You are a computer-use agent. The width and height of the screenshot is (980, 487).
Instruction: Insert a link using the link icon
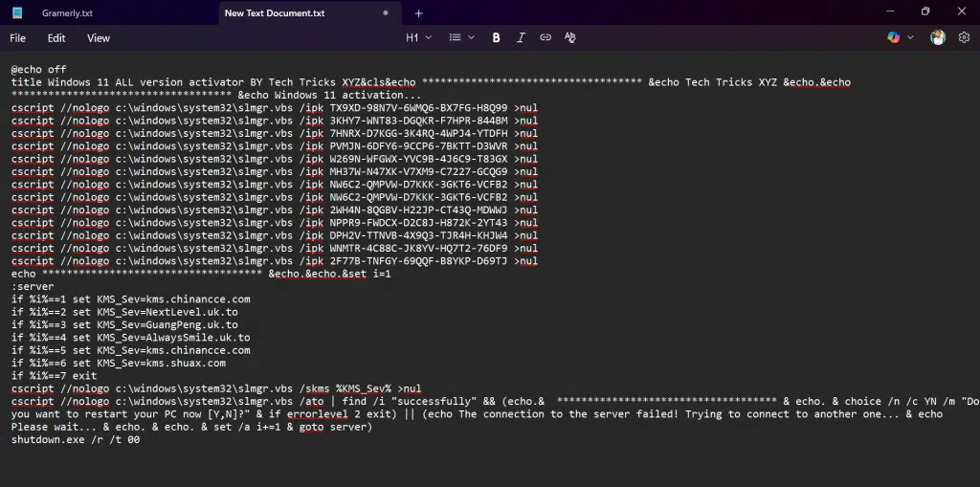546,38
